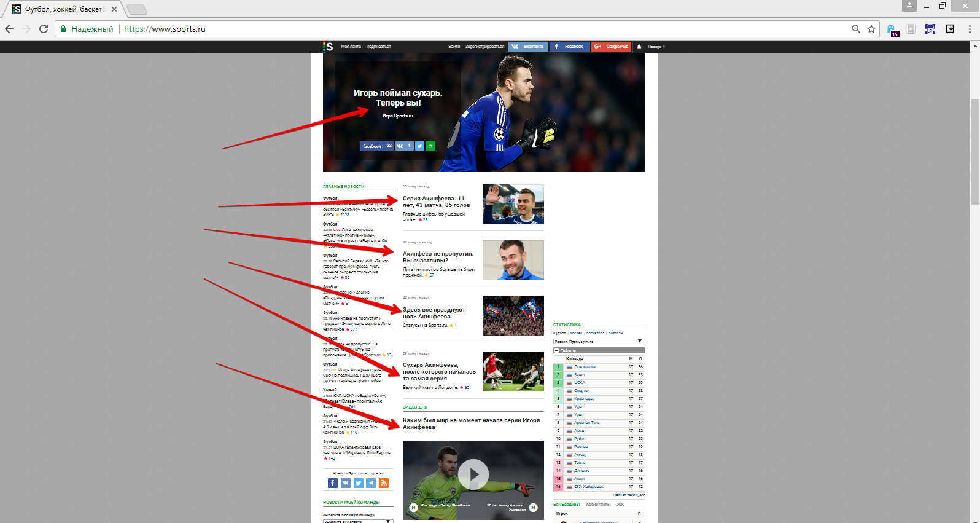Click the page's vertical scrollbar thumb
980x523 pixels.
(975, 151)
